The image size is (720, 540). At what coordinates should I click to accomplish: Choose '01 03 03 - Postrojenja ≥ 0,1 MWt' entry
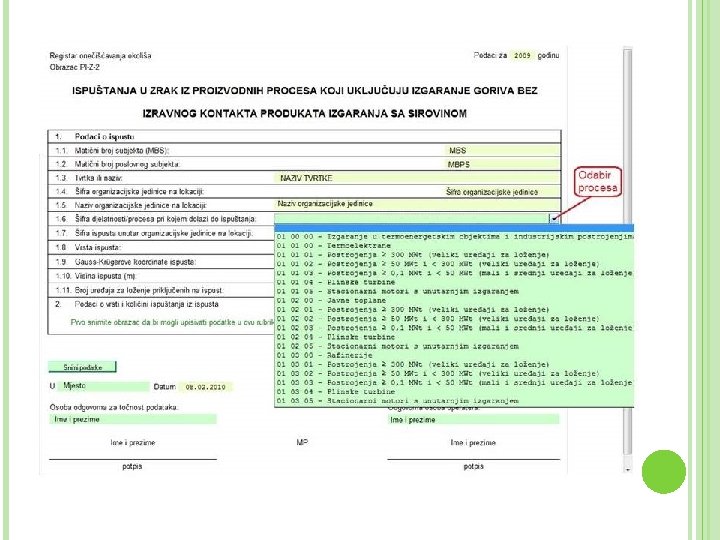[455, 382]
